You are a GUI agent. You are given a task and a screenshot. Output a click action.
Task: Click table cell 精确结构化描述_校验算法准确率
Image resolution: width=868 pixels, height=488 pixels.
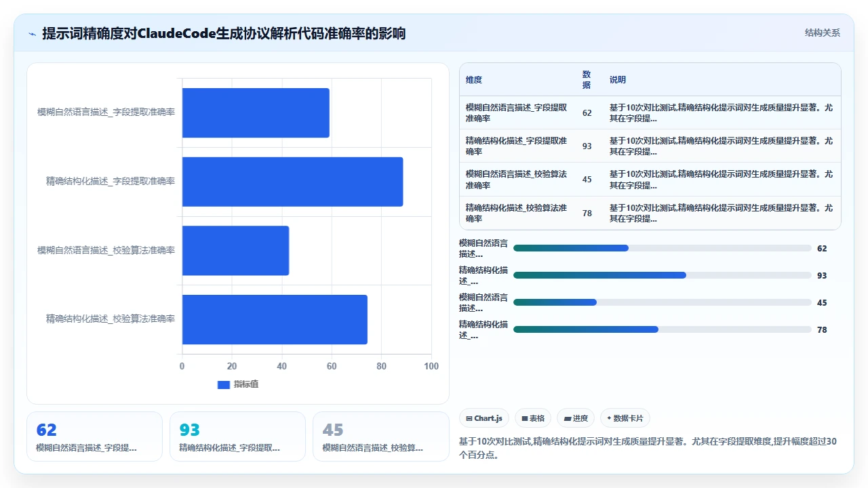(x=517, y=213)
